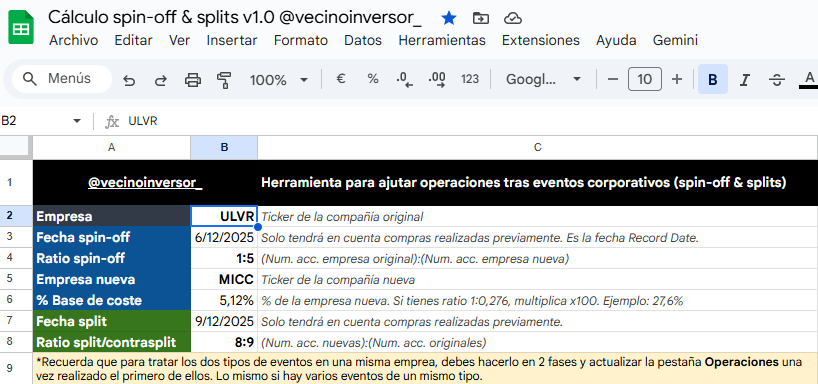Click the font size field

pos(645,79)
